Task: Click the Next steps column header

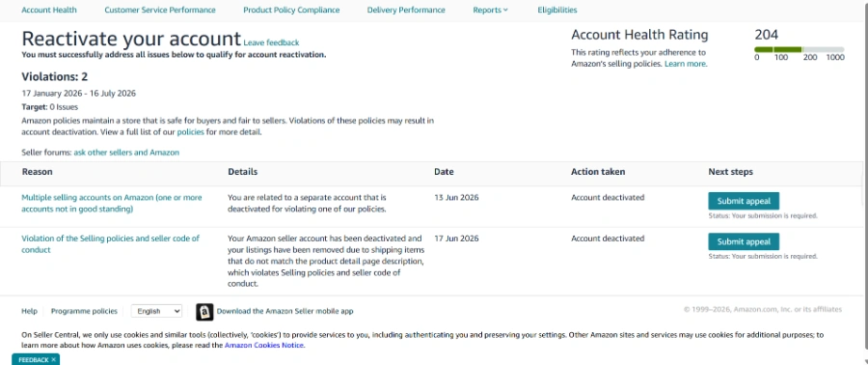Action: (731, 172)
